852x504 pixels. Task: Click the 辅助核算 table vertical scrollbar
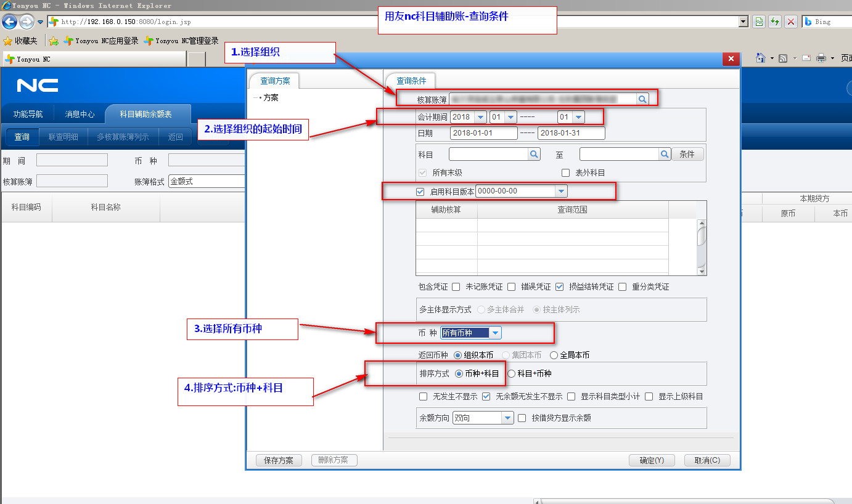[701, 237]
